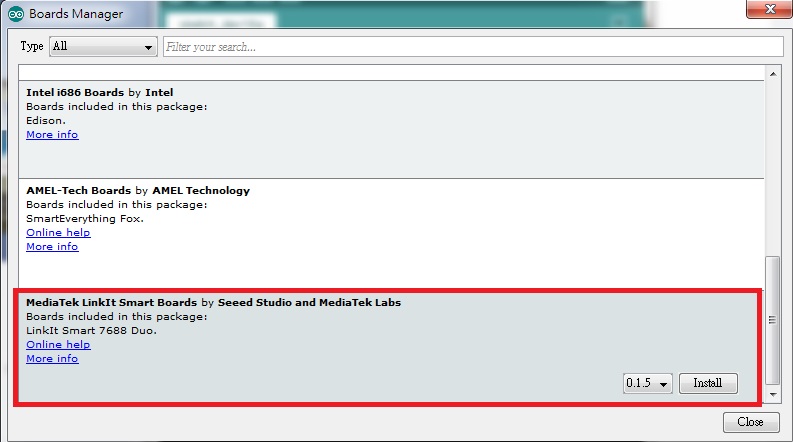Install MediaTek LinkIt Smart Boards package

tap(708, 383)
